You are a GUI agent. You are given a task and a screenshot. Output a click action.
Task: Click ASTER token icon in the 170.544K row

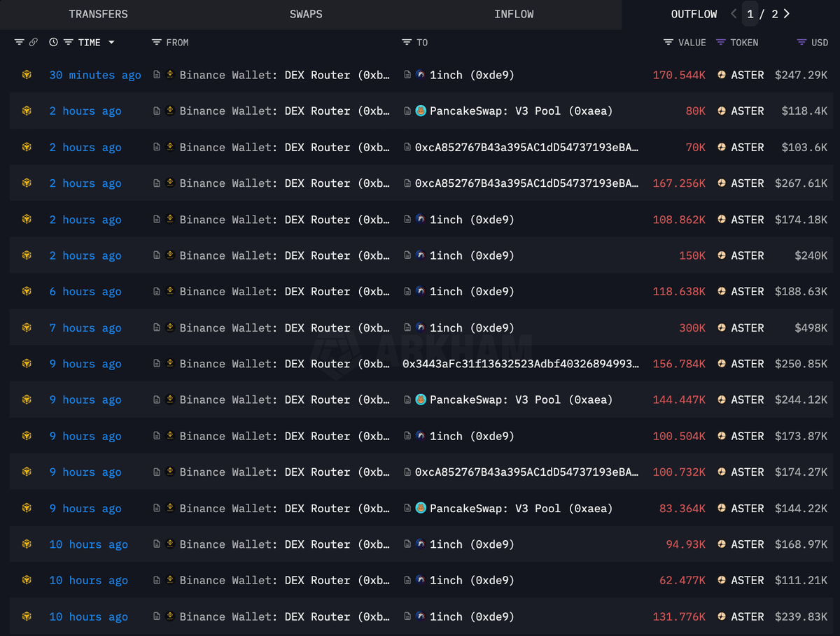point(722,75)
